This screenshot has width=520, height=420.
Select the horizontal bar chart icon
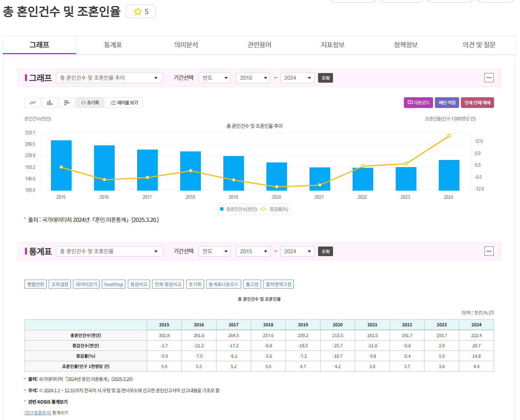(x=67, y=103)
